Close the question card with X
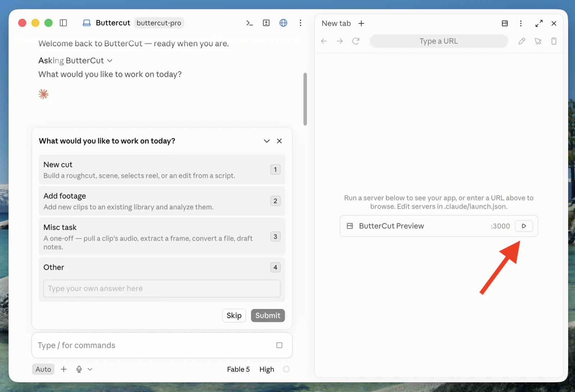This screenshot has width=575, height=392. pos(279,141)
